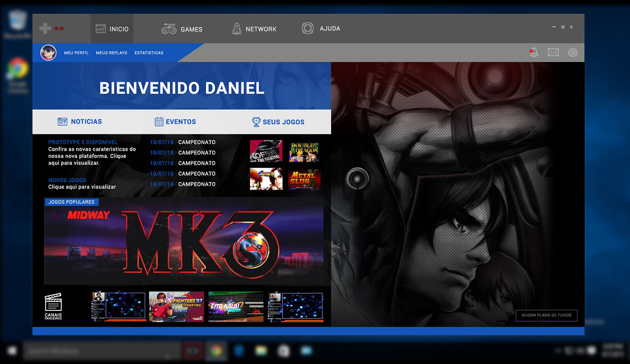
Task: Click the EVENTOS calendar icon
Action: coord(159,121)
